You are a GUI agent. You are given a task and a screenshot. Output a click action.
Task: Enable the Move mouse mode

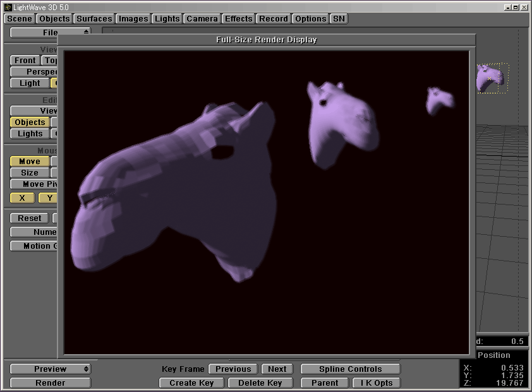point(30,162)
